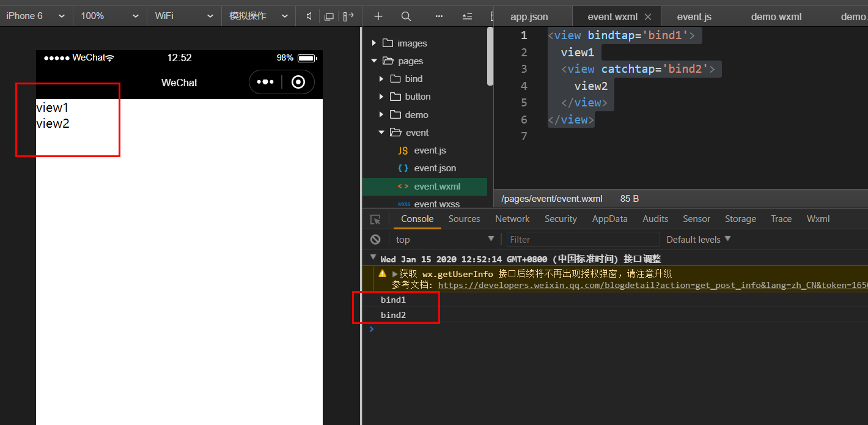Expand the images folder arrow
The image size is (868, 425).
(x=373, y=43)
